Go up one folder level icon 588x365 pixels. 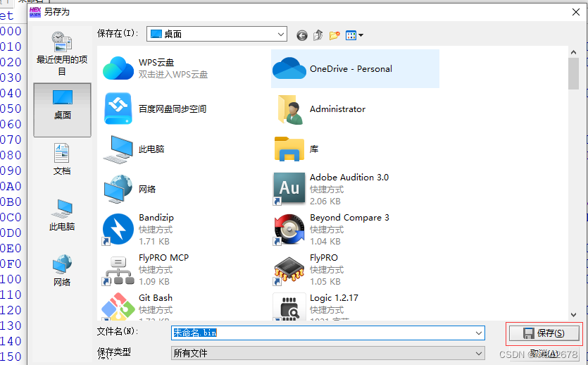click(x=318, y=35)
